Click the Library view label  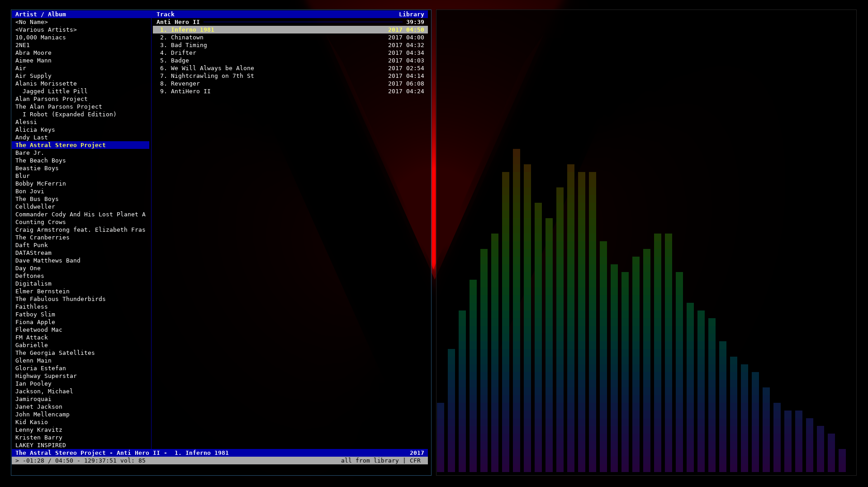pos(411,14)
